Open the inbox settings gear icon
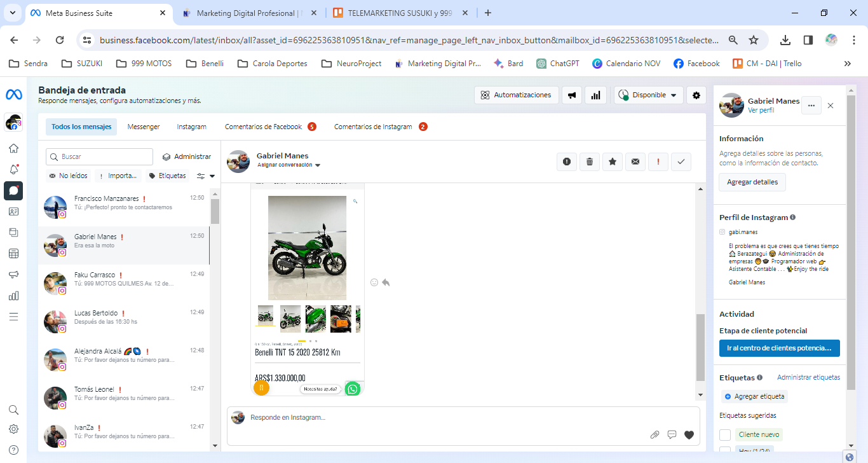 (696, 95)
